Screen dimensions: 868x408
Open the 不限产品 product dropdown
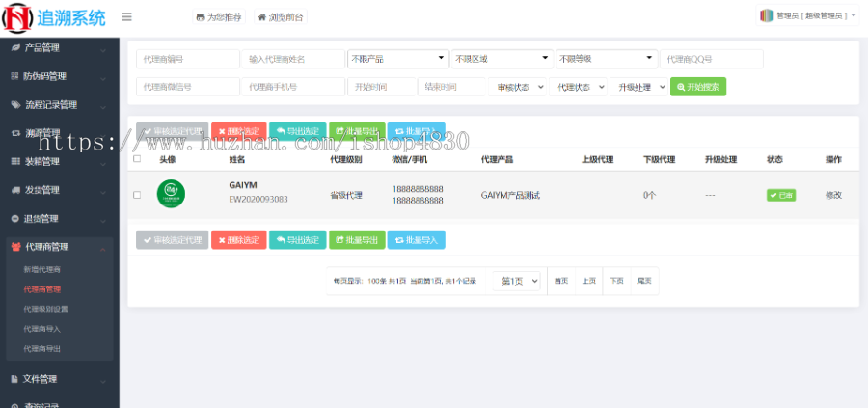tap(397, 59)
